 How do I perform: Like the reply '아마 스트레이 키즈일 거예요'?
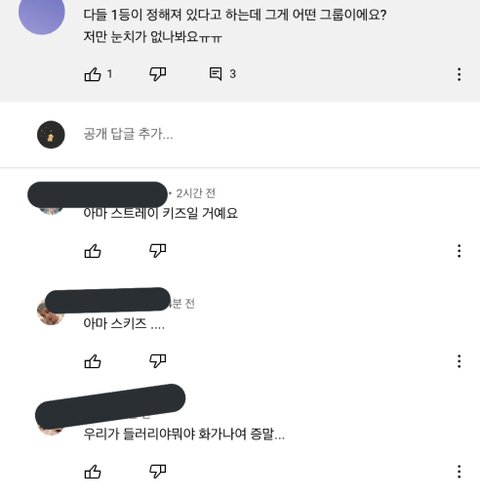point(93,251)
